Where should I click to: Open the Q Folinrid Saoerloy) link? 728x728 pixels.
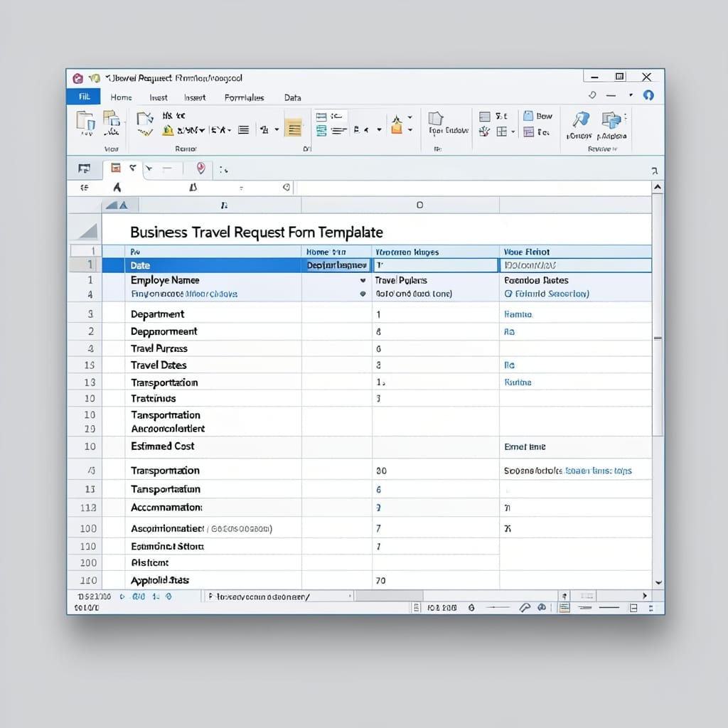tap(547, 294)
